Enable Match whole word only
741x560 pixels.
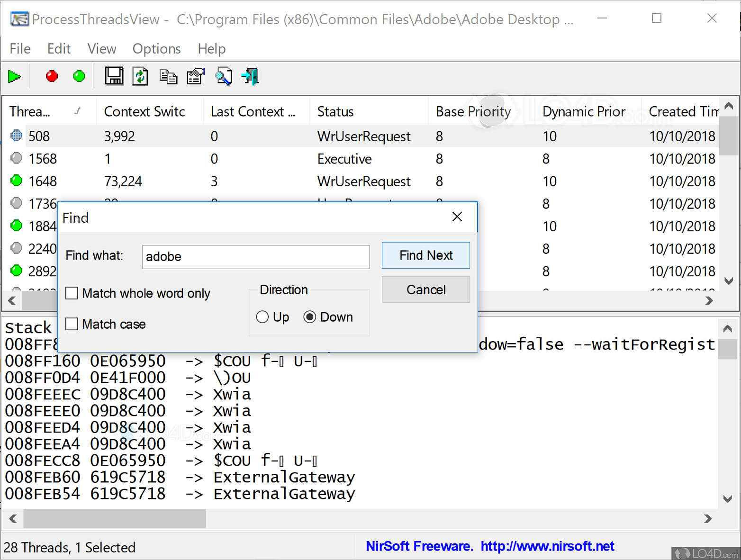[x=72, y=293]
